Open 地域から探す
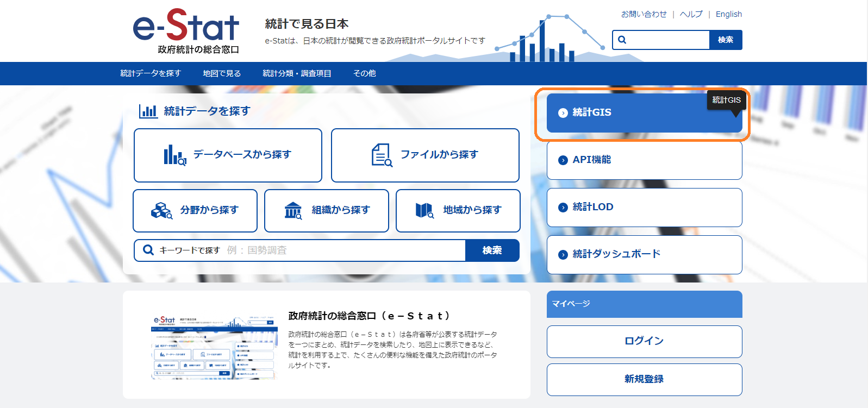 (x=458, y=211)
